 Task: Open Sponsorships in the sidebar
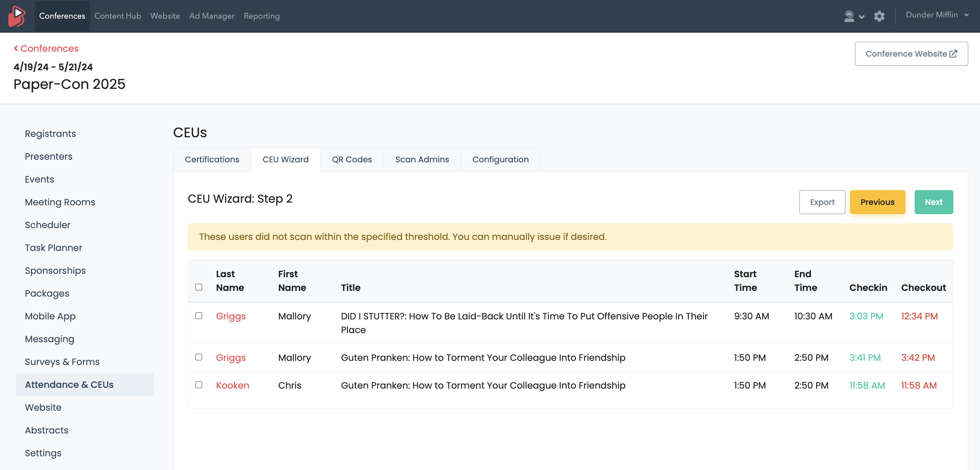tap(55, 271)
